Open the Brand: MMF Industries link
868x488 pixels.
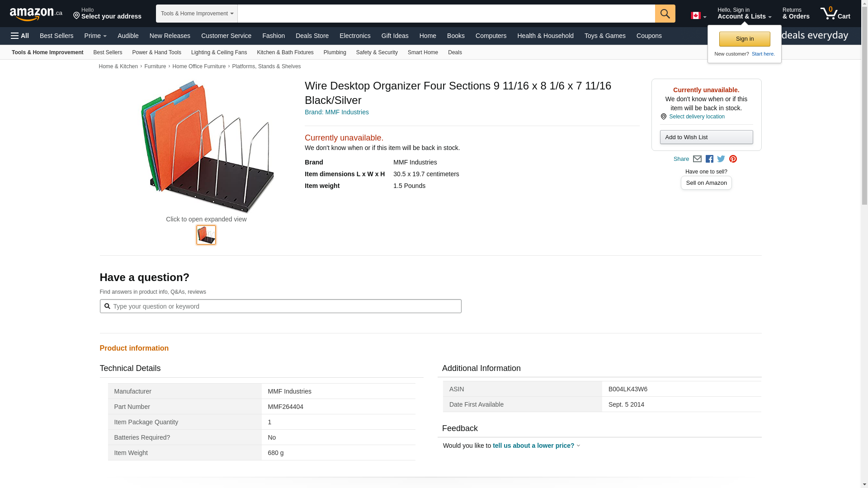click(x=336, y=112)
